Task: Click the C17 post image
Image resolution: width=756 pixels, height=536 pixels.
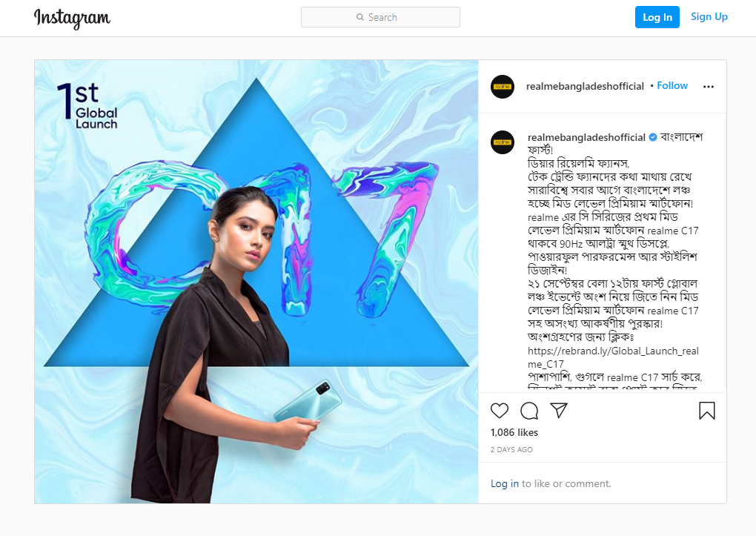Action: click(256, 282)
